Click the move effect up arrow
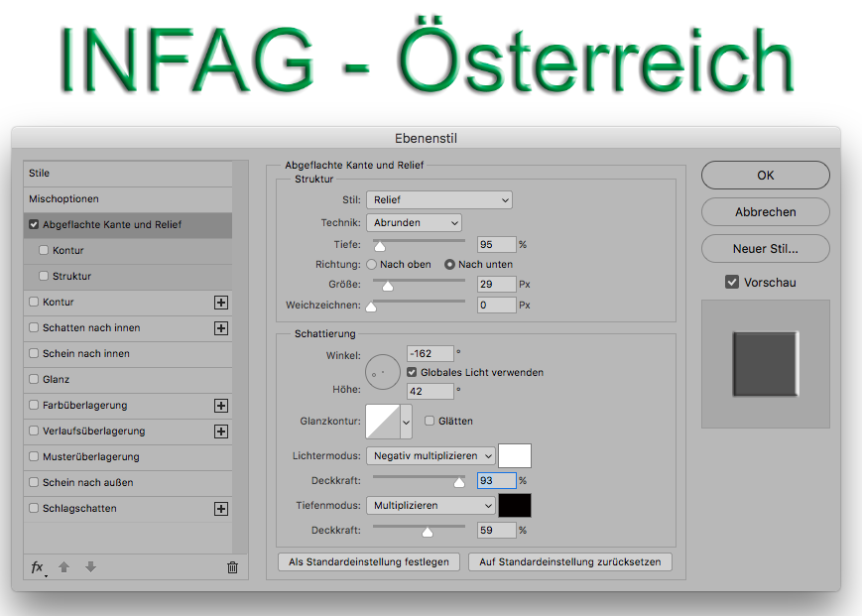862x616 pixels. click(63, 567)
